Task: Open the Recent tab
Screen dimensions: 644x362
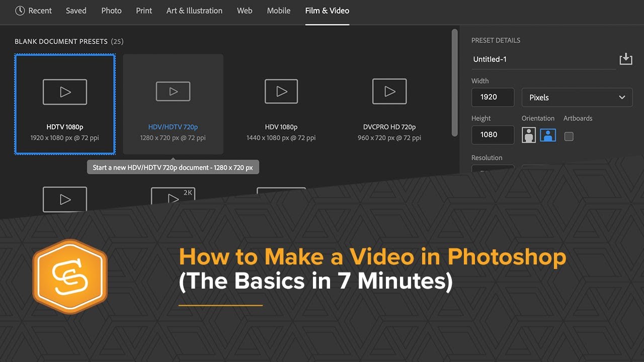Action: tap(33, 11)
